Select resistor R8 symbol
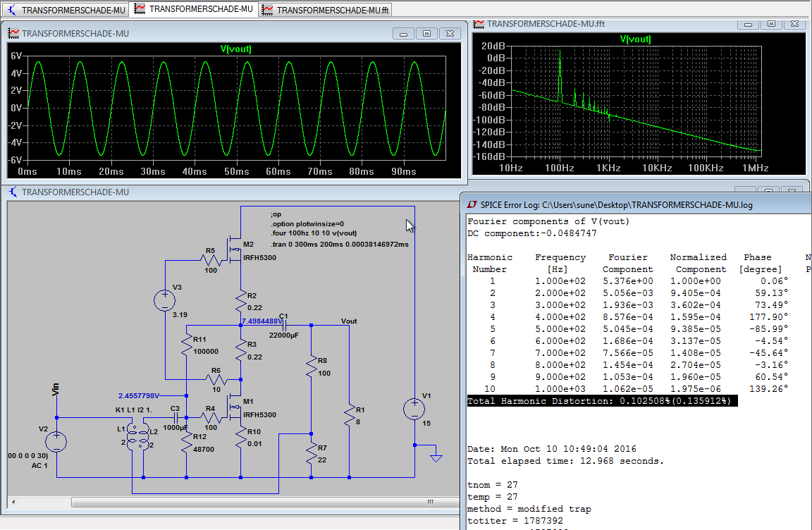This screenshot has width=812, height=530. [312, 366]
